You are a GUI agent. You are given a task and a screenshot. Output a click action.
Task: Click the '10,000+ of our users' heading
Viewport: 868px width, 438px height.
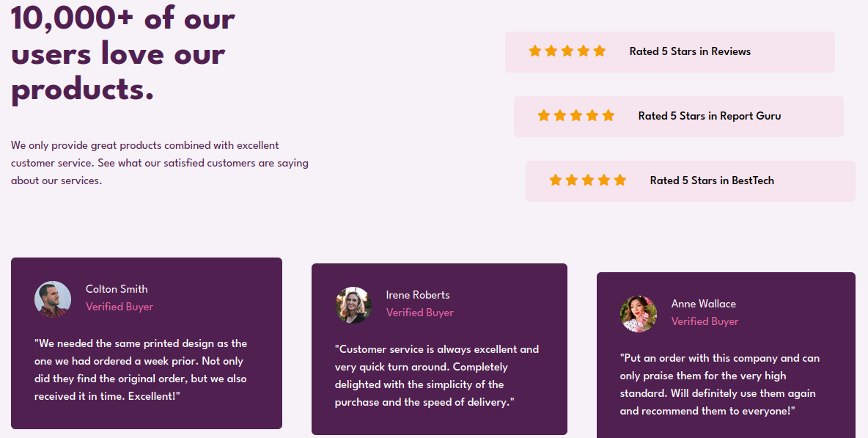123,54
